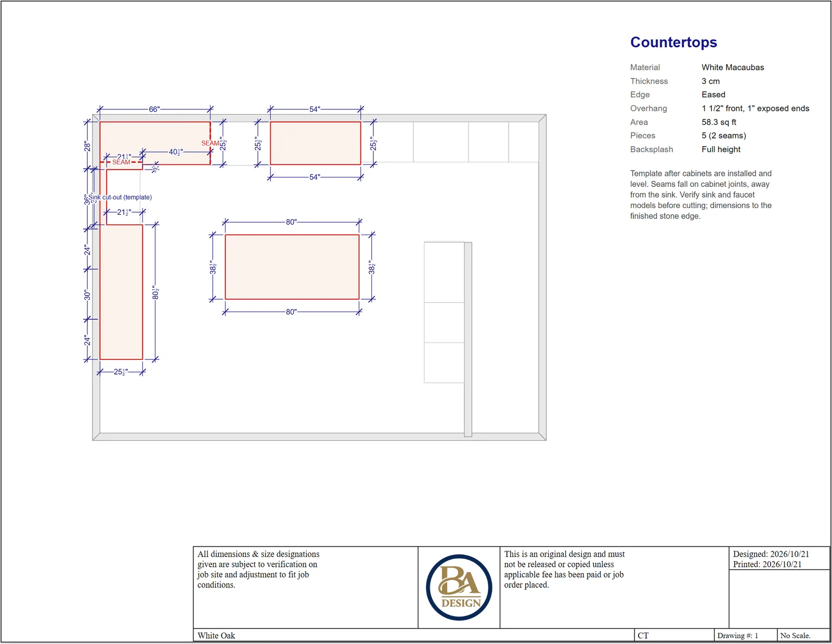Select the No Scale. text
The width and height of the screenshot is (832, 644).
796,636
